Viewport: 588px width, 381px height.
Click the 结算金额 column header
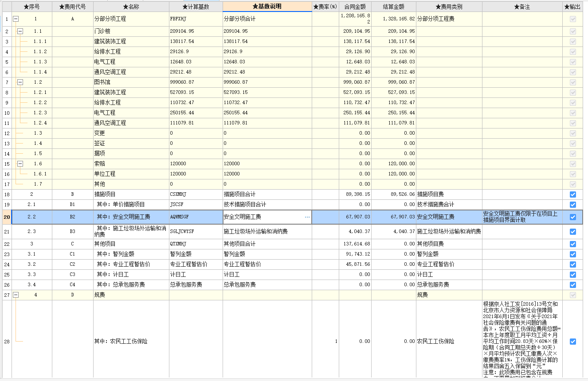pos(394,7)
